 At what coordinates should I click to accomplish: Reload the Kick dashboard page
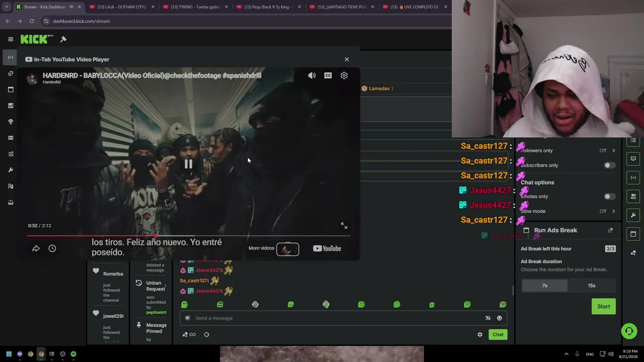point(32,21)
